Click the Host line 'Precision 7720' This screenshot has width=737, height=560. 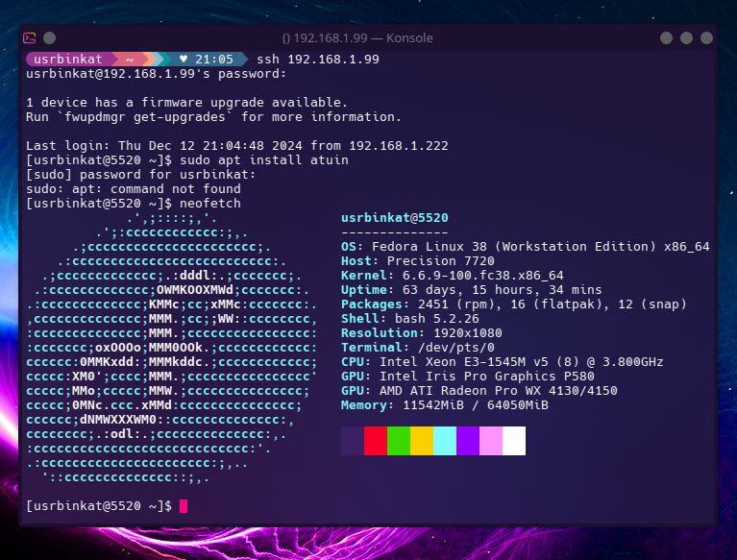[418, 261]
